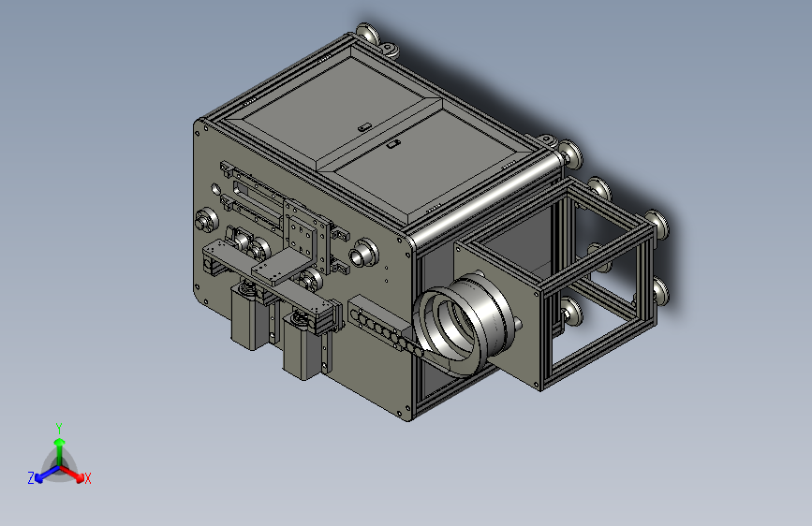Select the large cylindrical ring on the model

[465, 324]
